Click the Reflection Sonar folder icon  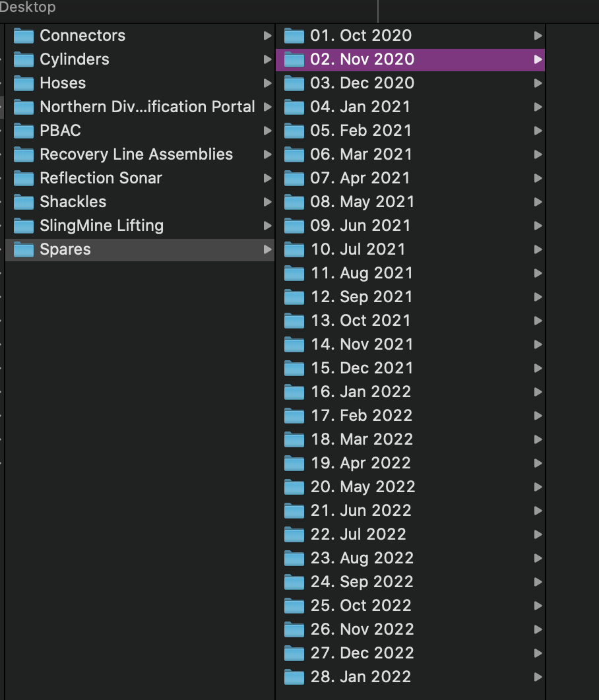(24, 178)
